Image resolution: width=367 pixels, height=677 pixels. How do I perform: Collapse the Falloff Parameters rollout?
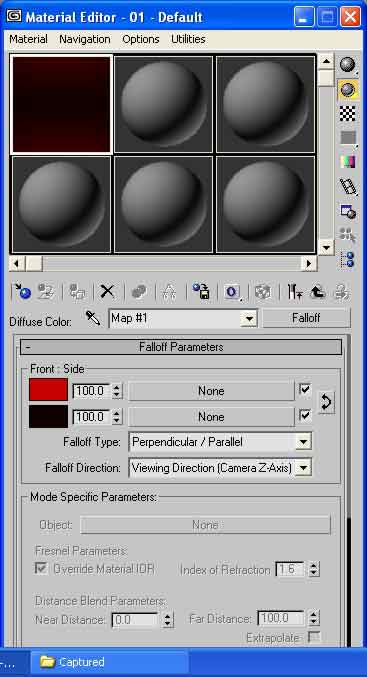[181, 347]
